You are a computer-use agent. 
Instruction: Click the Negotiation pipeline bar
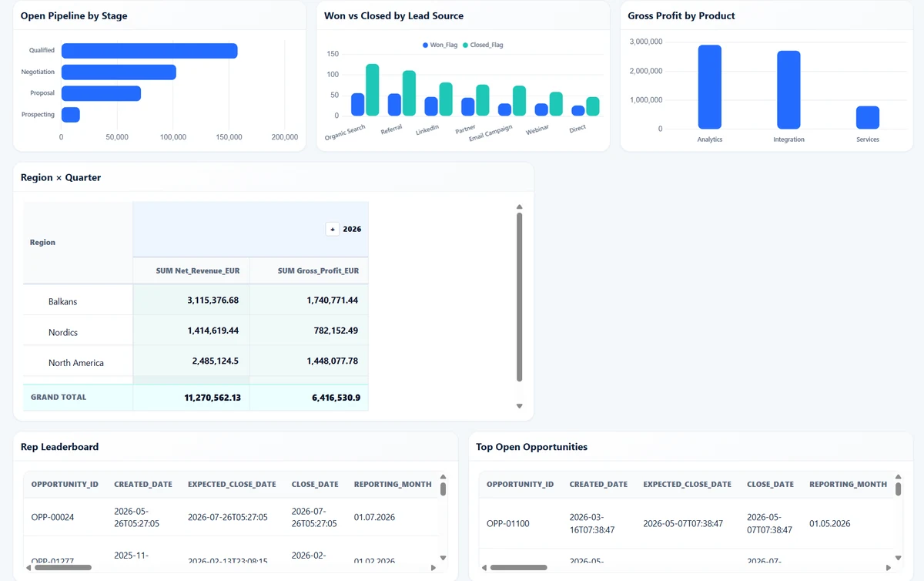pyautogui.click(x=119, y=72)
